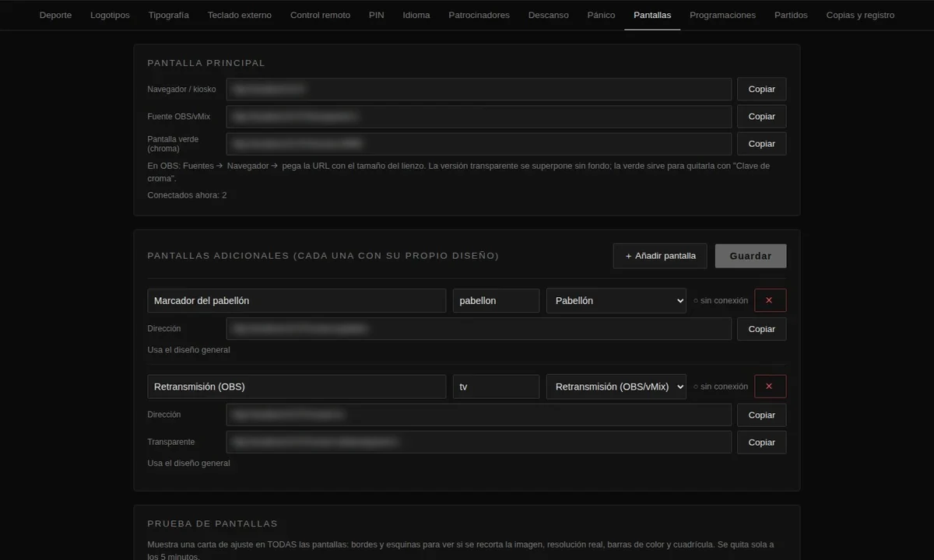The height and width of the screenshot is (560, 934).
Task: Click the Añadir pantalla button
Action: click(660, 256)
